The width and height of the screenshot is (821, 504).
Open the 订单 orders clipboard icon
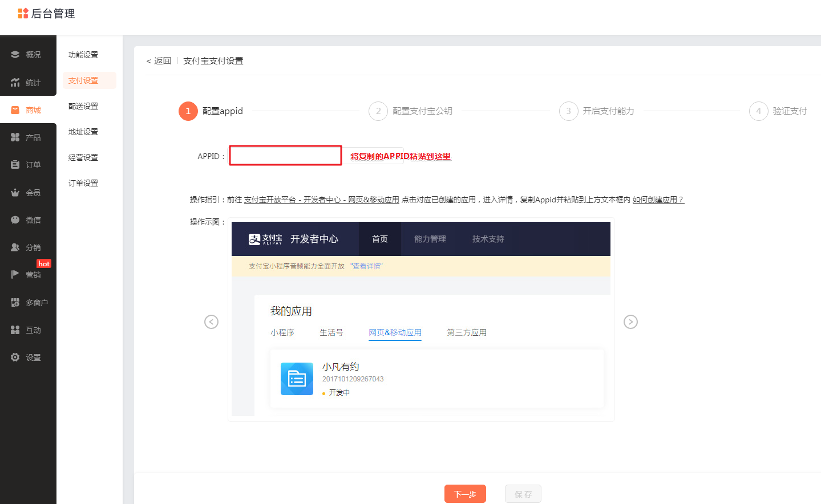pos(15,165)
